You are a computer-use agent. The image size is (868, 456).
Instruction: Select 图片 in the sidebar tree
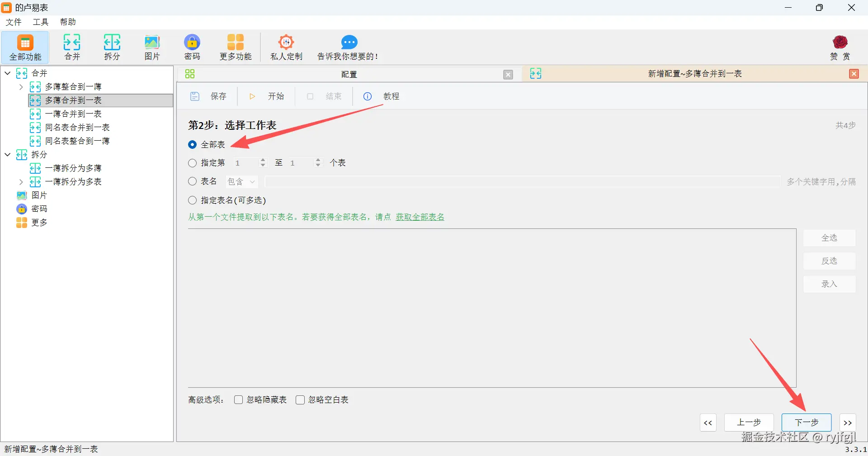[x=39, y=195]
